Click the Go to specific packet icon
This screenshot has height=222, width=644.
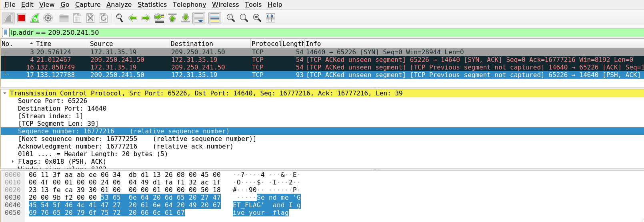159,18
